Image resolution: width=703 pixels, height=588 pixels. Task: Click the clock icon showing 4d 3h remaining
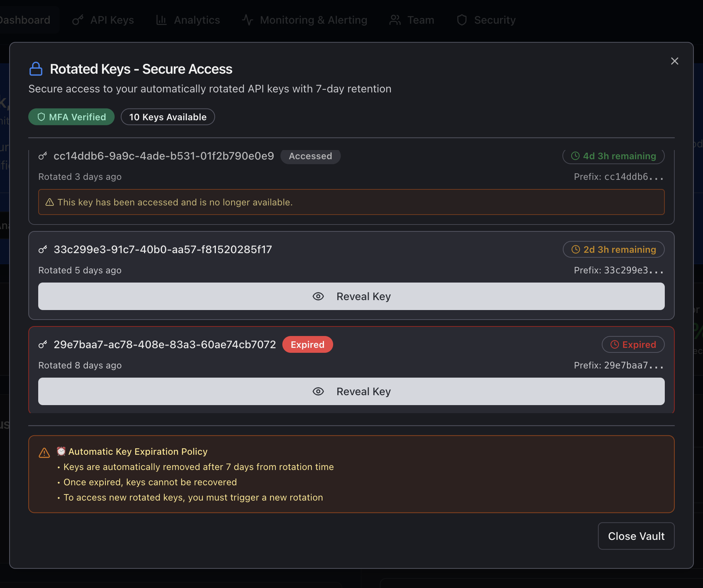click(x=575, y=156)
